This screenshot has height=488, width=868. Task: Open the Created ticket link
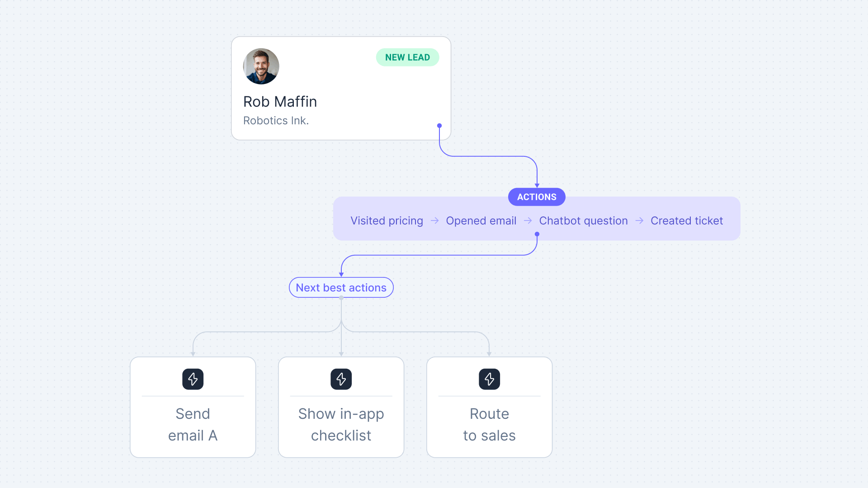click(687, 221)
